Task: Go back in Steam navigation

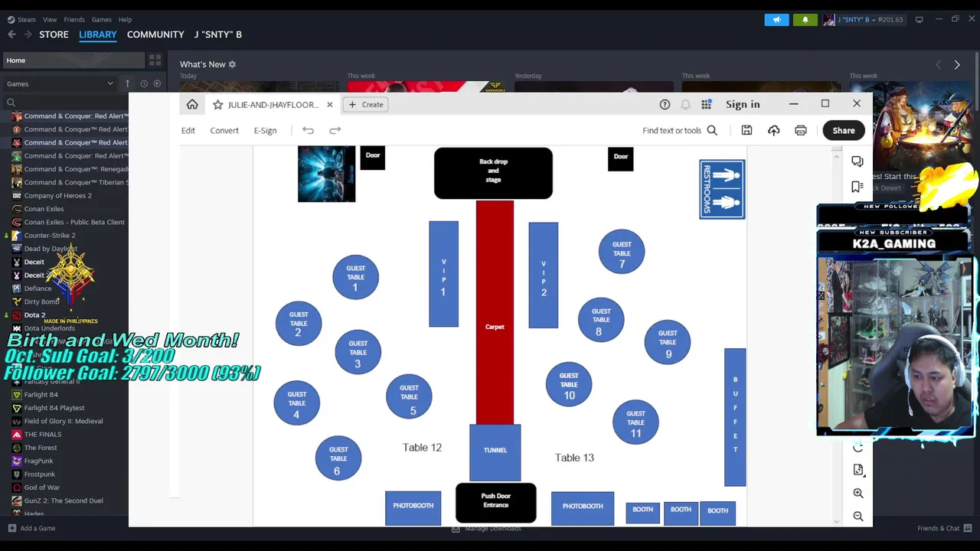Action: [11, 34]
